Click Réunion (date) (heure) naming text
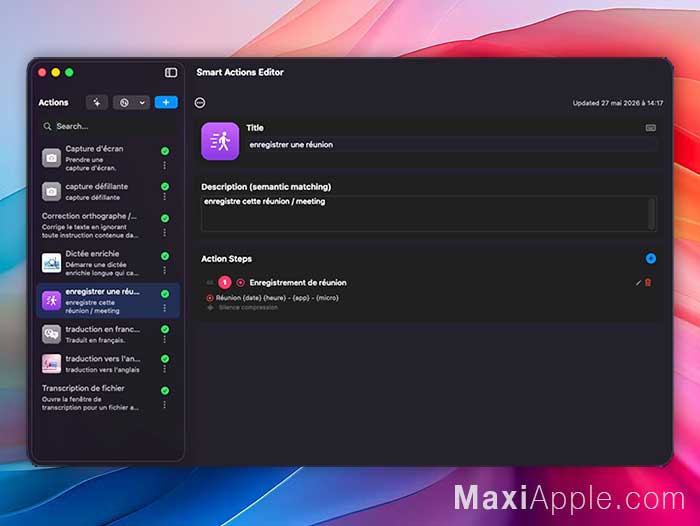The image size is (700, 526). pos(277,298)
